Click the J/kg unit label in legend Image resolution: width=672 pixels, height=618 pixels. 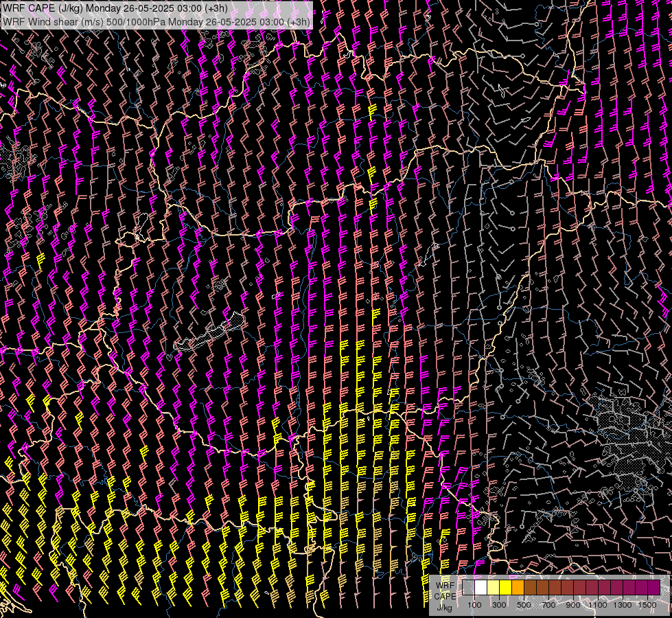444,608
